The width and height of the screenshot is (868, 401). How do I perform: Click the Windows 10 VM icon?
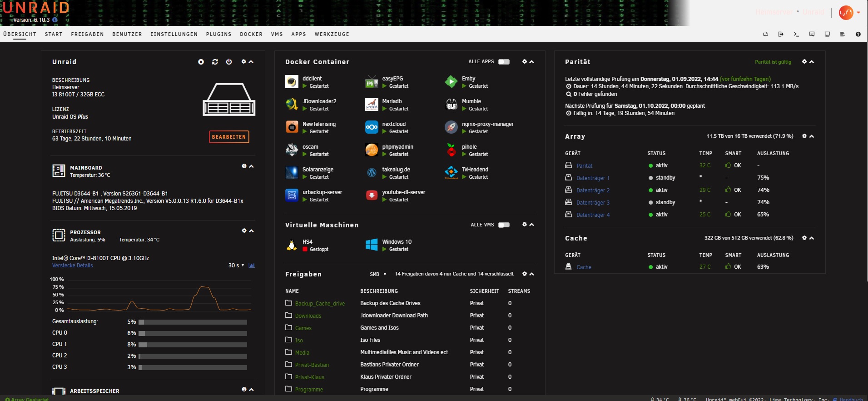pyautogui.click(x=372, y=245)
